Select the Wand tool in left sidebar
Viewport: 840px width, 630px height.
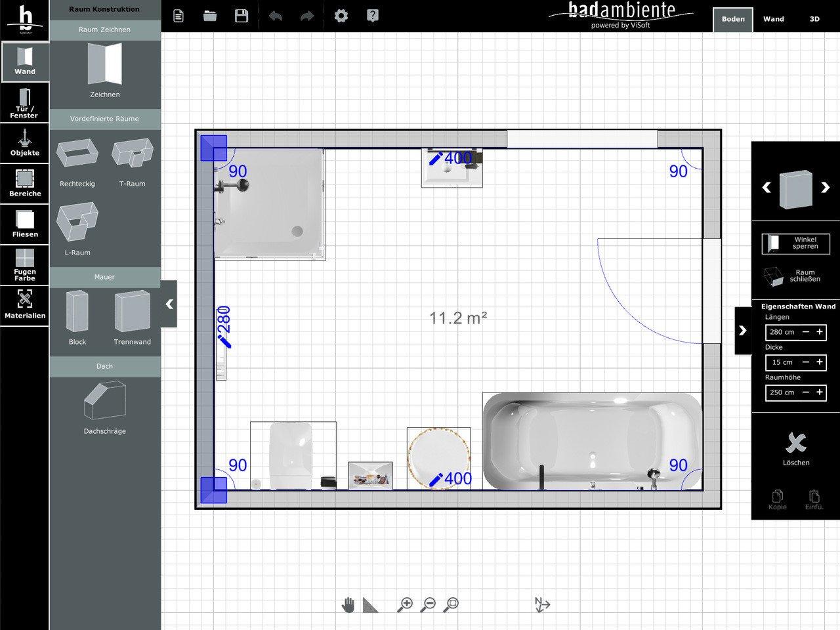coord(24,62)
